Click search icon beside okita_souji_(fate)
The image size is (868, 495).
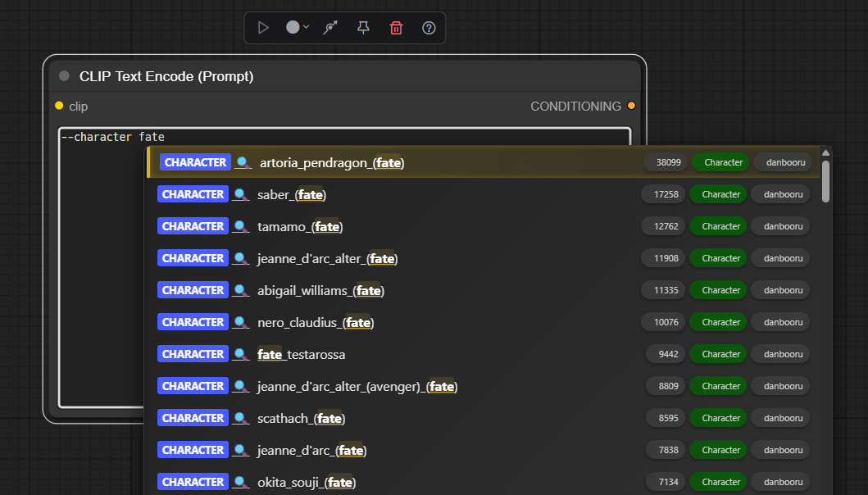click(241, 482)
